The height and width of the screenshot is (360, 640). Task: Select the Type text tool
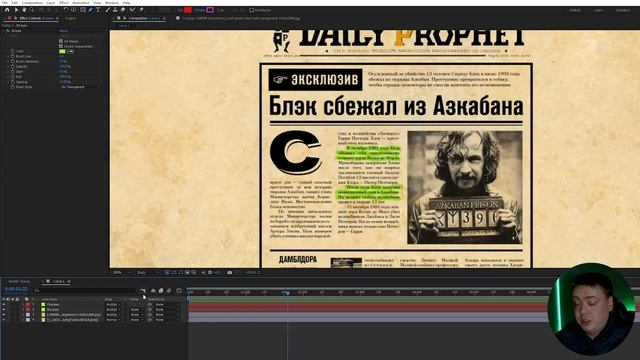[98, 10]
